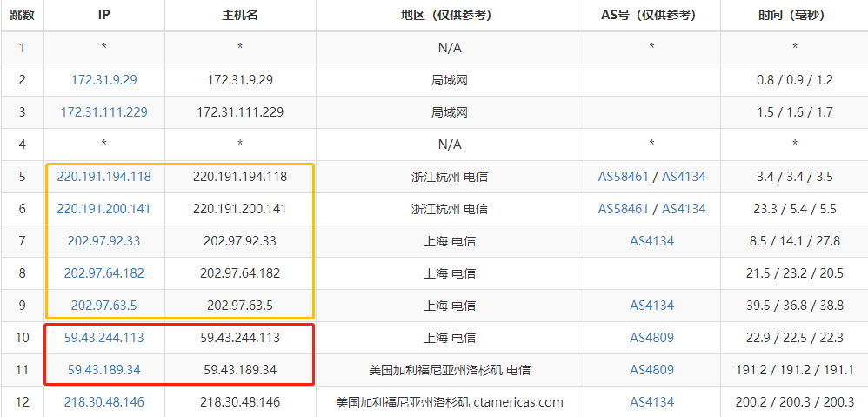Click AS4134 link in hop 7 row
The width and height of the screenshot is (868, 417).
pos(651,241)
